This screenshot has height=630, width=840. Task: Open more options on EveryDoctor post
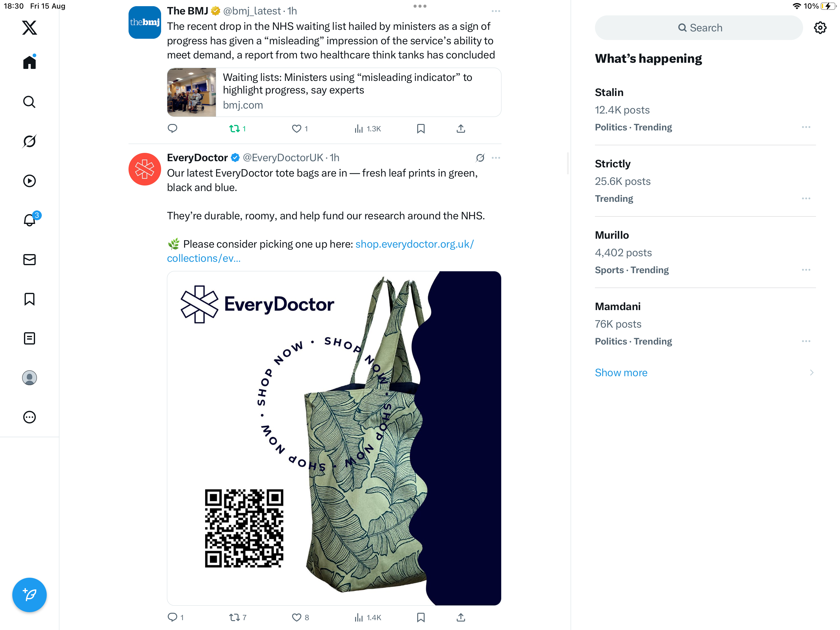click(x=496, y=158)
